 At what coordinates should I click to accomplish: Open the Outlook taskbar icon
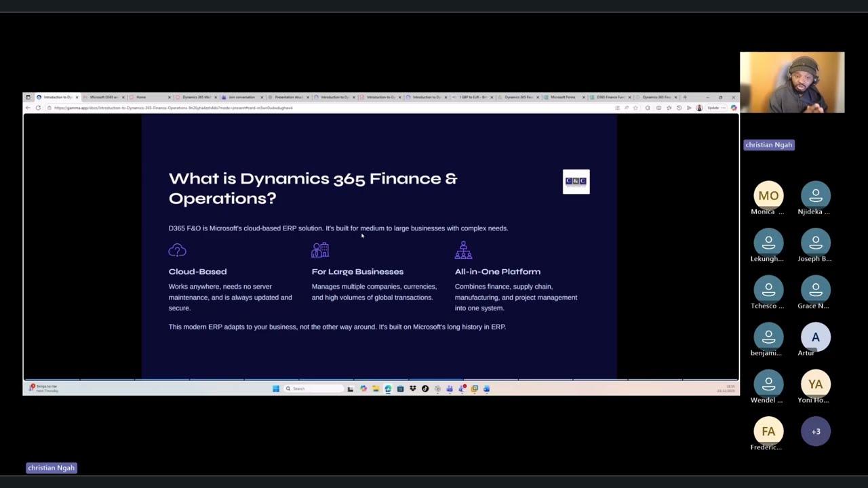pos(486,388)
